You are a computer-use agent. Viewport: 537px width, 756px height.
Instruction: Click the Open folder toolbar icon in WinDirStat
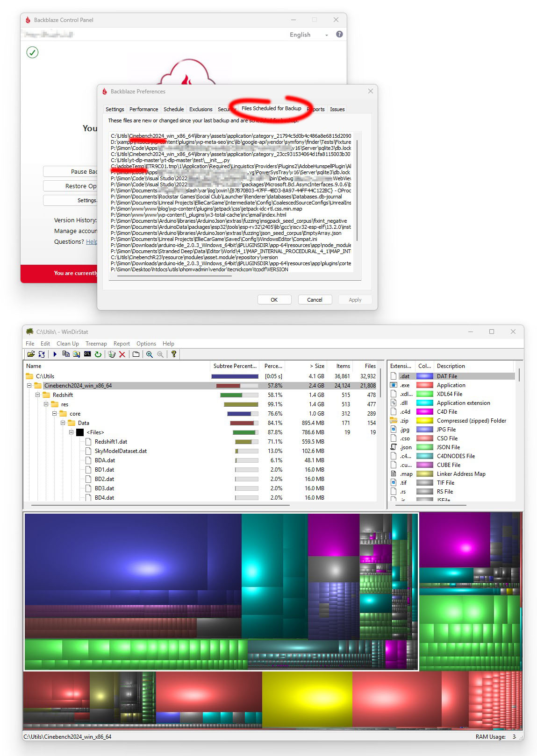point(31,354)
